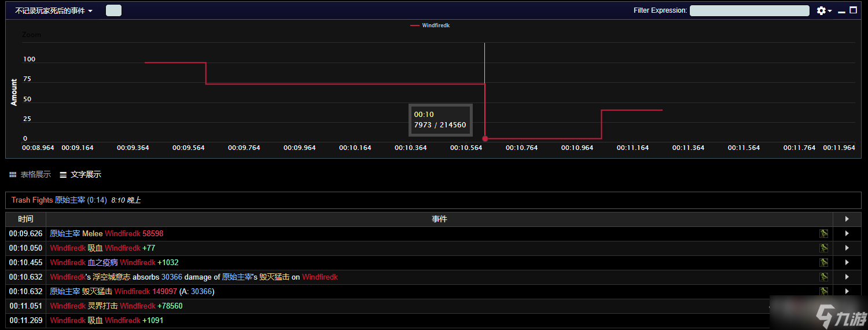This screenshot has width=868, height=330.
Task: Open the 浮空城意志 ability link
Action: [x=111, y=277]
